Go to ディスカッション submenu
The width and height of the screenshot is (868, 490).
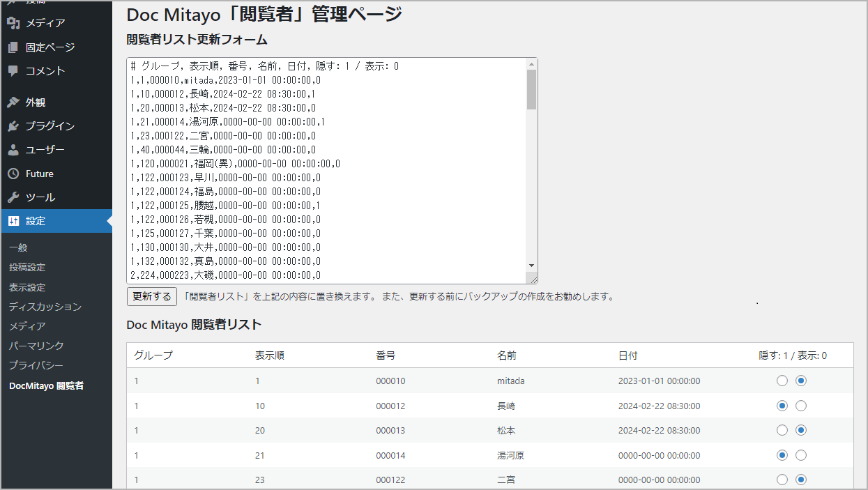[x=45, y=307]
